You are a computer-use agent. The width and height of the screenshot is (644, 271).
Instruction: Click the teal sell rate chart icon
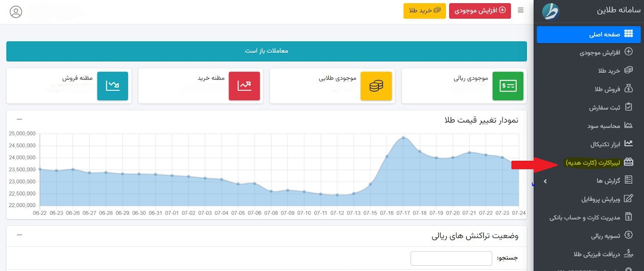113,86
